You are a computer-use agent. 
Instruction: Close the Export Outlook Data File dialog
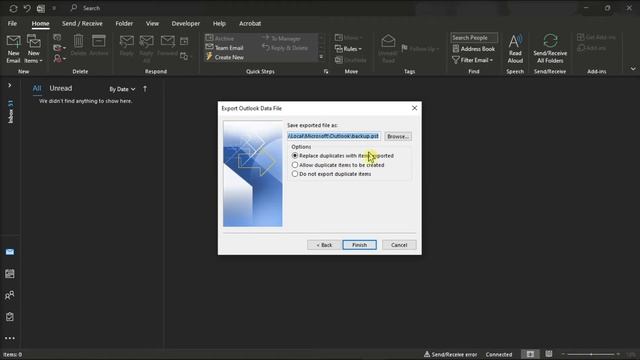tap(414, 108)
